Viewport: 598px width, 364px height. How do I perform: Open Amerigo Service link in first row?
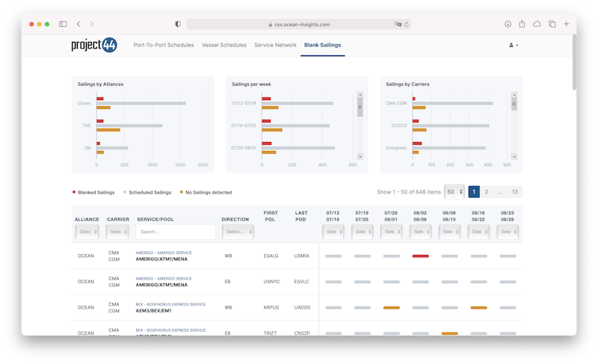(x=163, y=253)
